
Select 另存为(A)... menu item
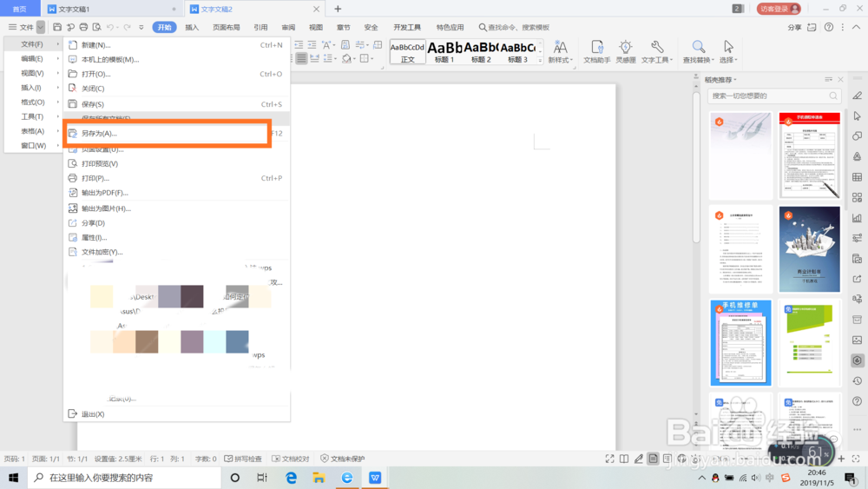(176, 134)
